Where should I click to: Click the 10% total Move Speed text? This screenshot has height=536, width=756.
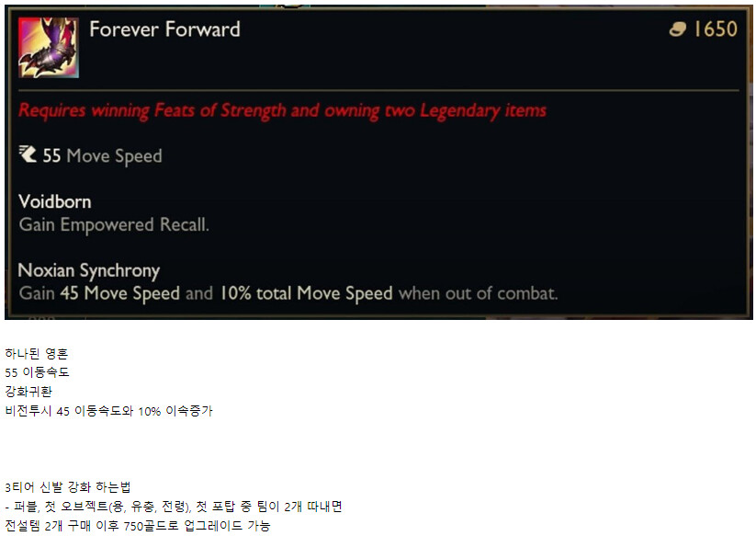click(306, 293)
